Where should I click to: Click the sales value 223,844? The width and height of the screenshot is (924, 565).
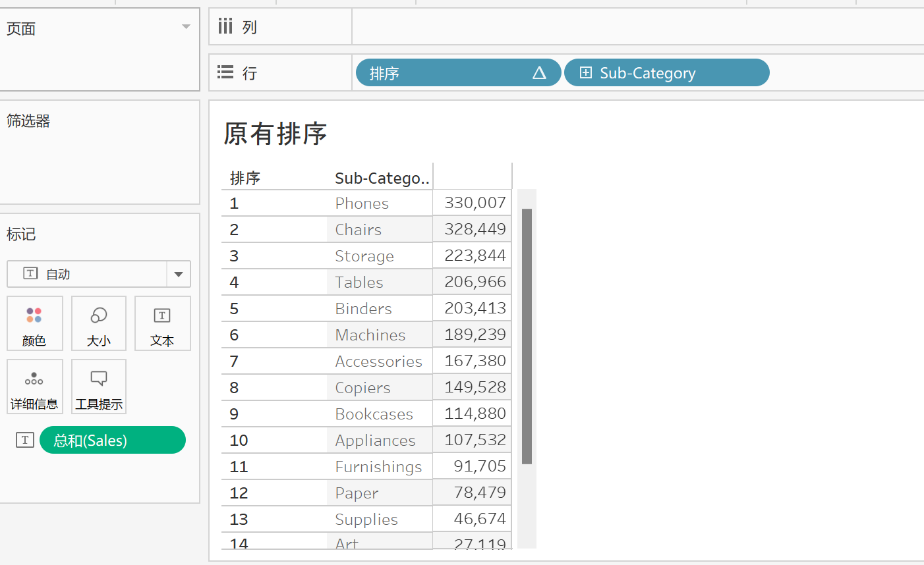[x=475, y=256]
